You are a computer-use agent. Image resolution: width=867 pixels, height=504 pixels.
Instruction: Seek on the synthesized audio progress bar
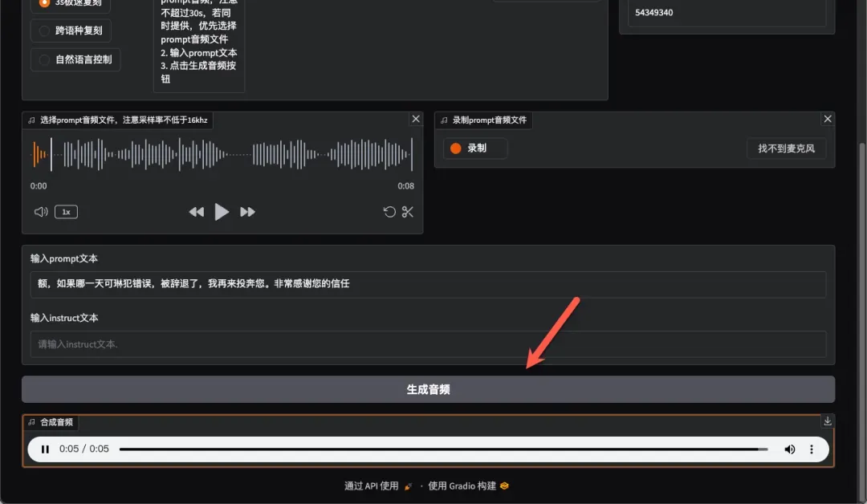tap(442, 449)
